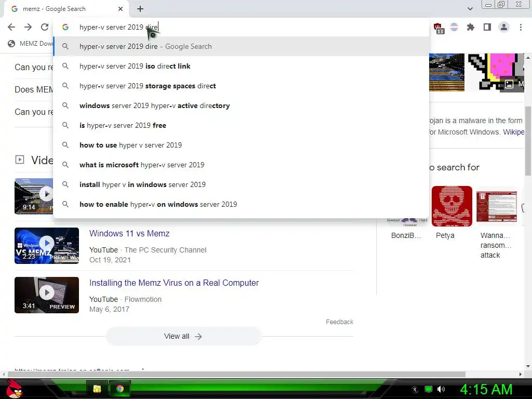Choose 'hyper-v server 2019 storage spaces direct' suggestion
Viewport: 532px width, 399px height.
(x=241, y=86)
